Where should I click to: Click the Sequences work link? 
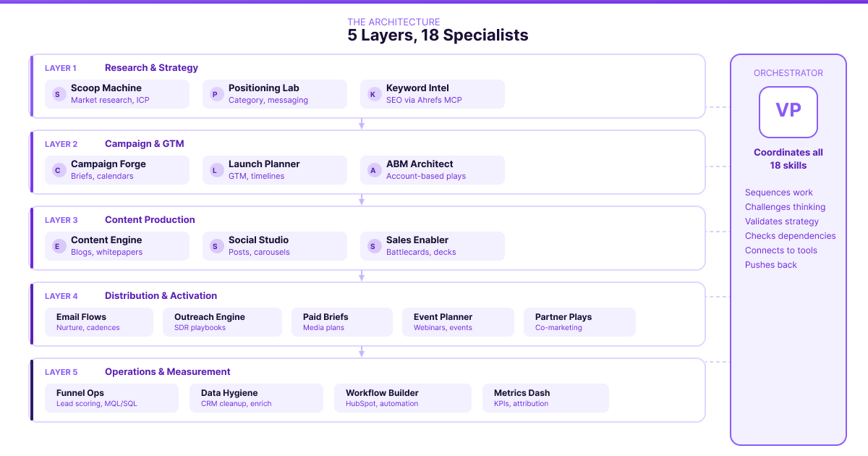[x=778, y=193]
